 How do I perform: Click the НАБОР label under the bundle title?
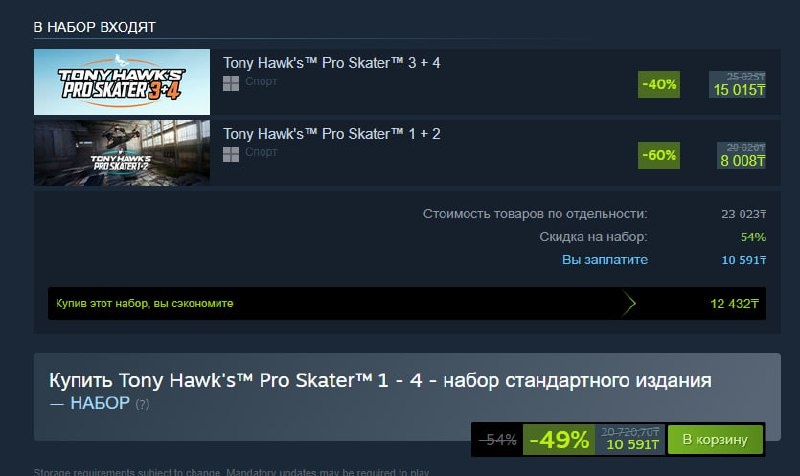pyautogui.click(x=99, y=403)
